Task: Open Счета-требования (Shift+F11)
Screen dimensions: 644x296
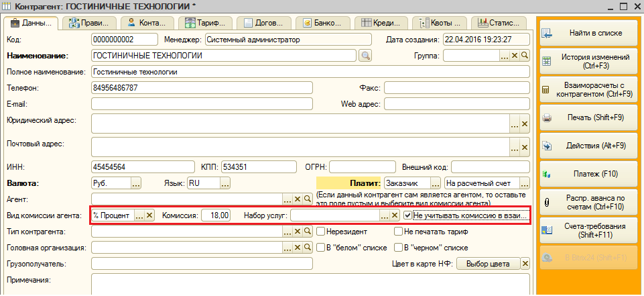Action: [589, 231]
